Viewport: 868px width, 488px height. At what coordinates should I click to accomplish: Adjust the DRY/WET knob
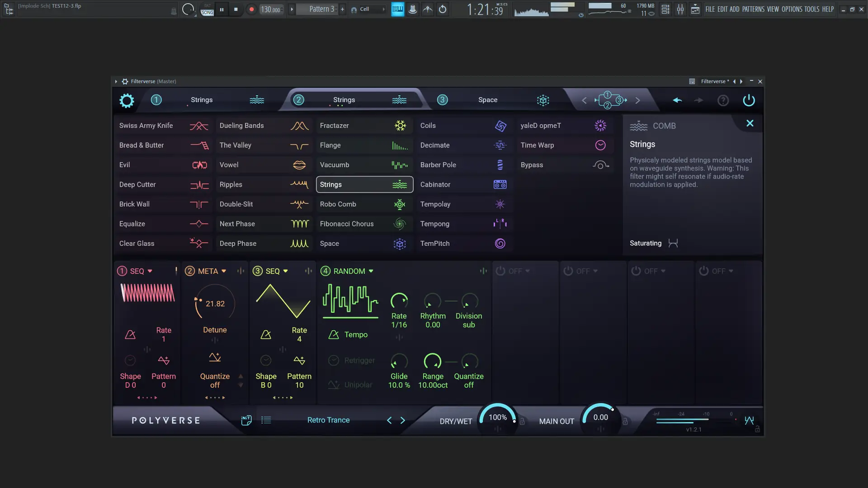[x=497, y=418]
